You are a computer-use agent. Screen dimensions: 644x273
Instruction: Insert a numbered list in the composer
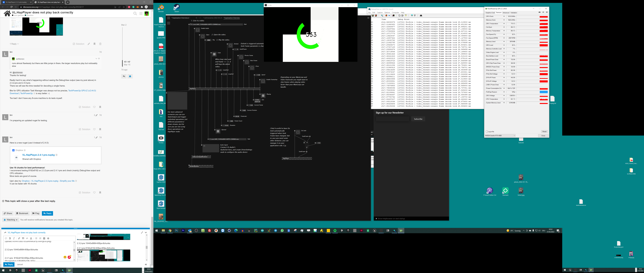40,238
